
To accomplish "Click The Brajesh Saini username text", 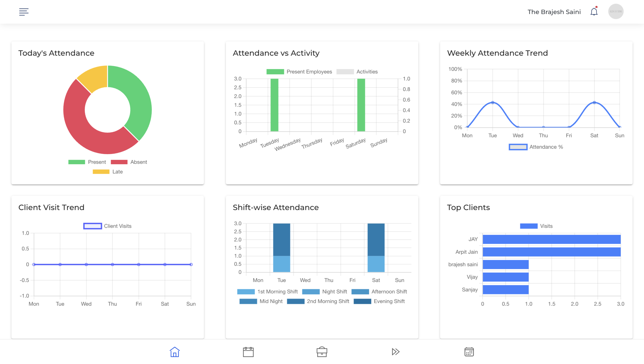I will tap(554, 12).
